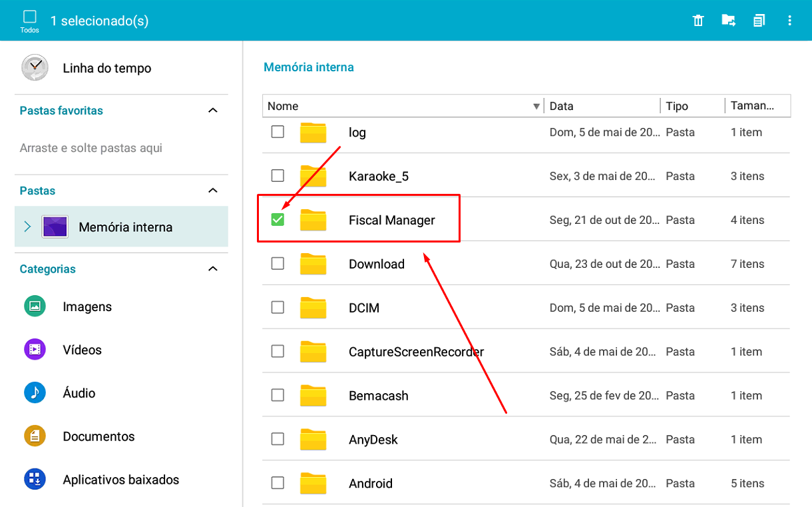812x507 pixels.
Task: Click the 'AnyDesk' folder name
Action: pos(373,440)
